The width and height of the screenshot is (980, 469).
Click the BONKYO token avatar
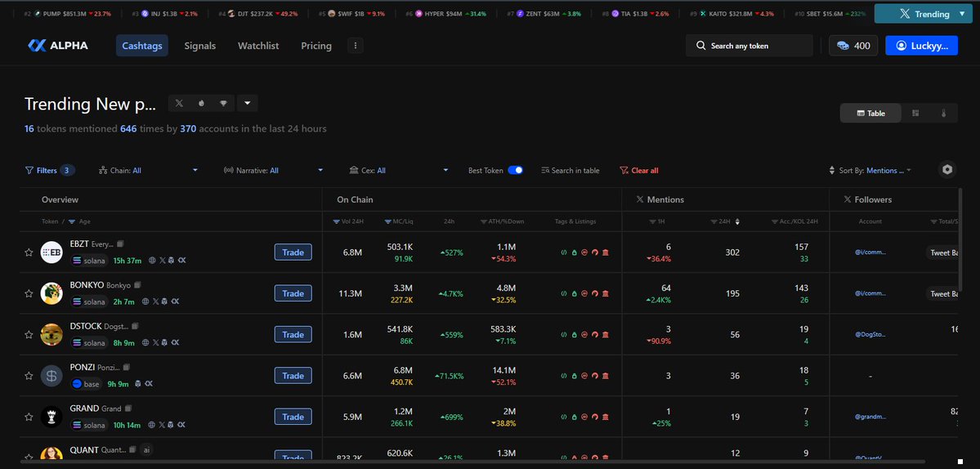(51, 293)
